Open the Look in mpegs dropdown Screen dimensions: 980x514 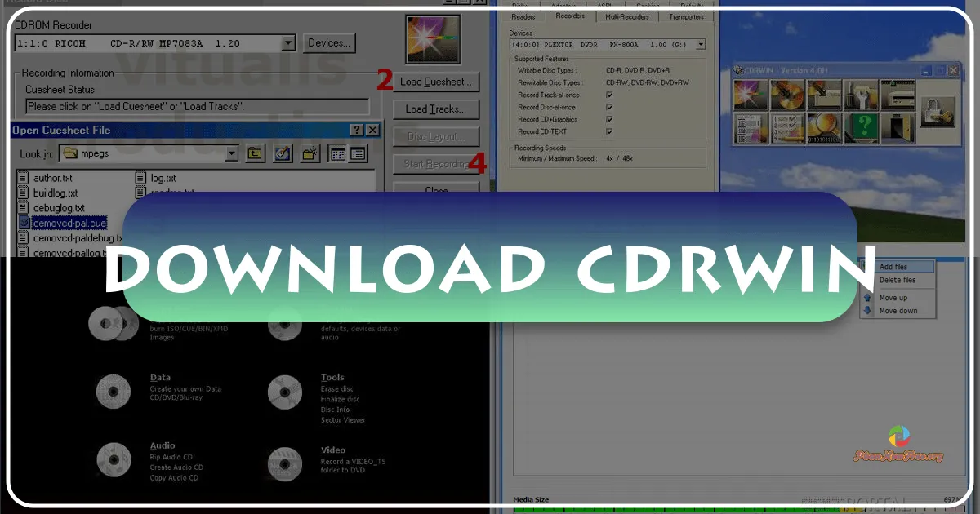231,153
